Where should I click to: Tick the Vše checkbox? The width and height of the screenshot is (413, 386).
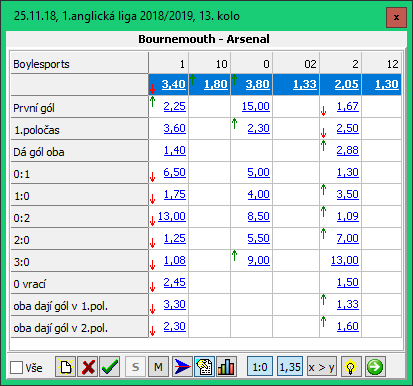tap(16, 368)
